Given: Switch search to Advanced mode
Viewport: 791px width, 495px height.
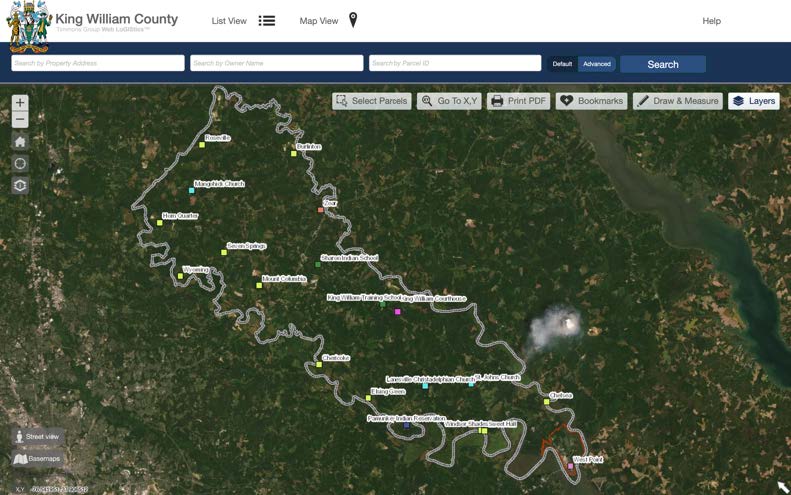Looking at the screenshot, I should click(597, 64).
